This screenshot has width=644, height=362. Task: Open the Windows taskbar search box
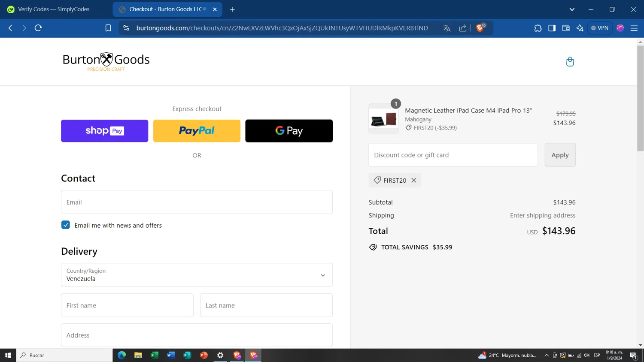coord(64,355)
